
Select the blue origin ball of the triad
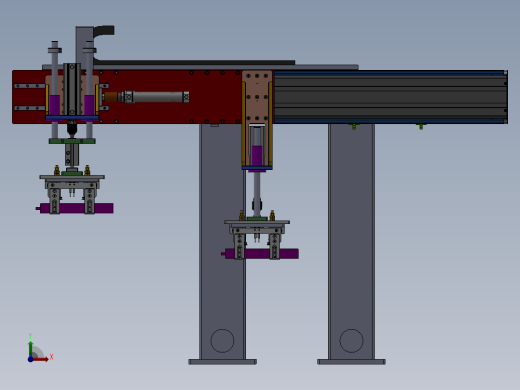[30, 359]
